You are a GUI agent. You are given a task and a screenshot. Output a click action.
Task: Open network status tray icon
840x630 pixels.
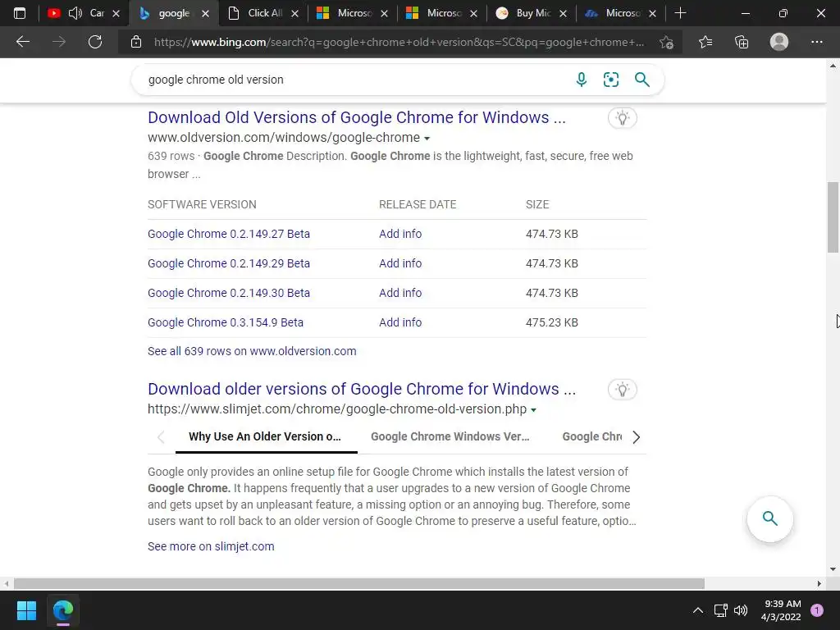[x=720, y=610]
